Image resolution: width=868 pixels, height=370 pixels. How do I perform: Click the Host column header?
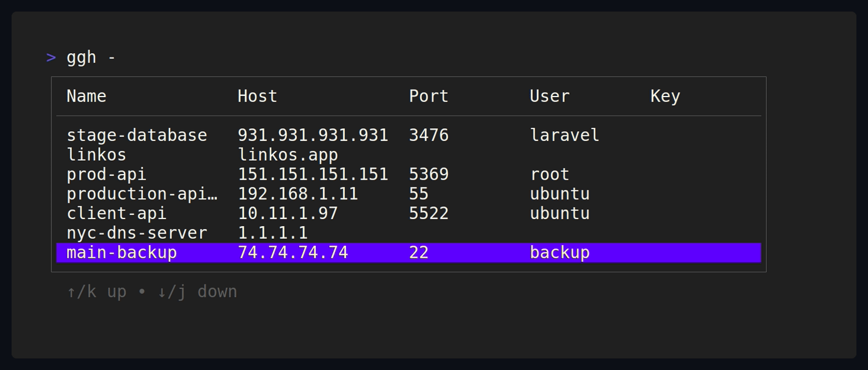(x=257, y=96)
